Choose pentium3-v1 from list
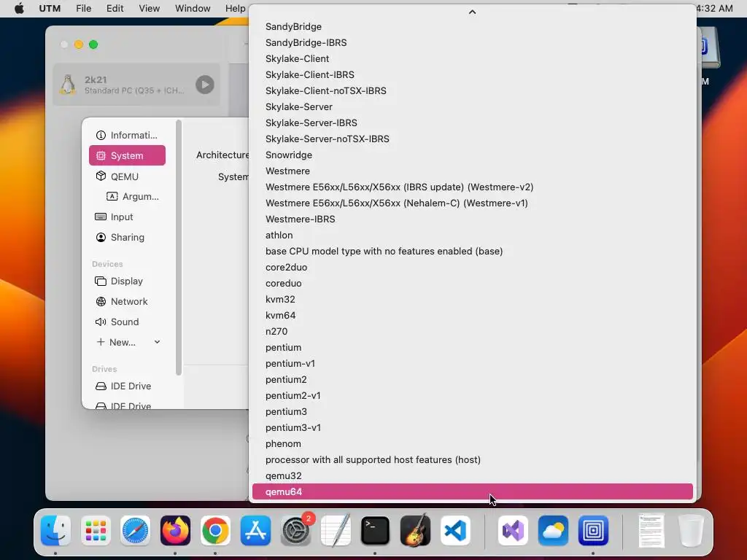Image resolution: width=747 pixels, height=560 pixels. point(472,427)
